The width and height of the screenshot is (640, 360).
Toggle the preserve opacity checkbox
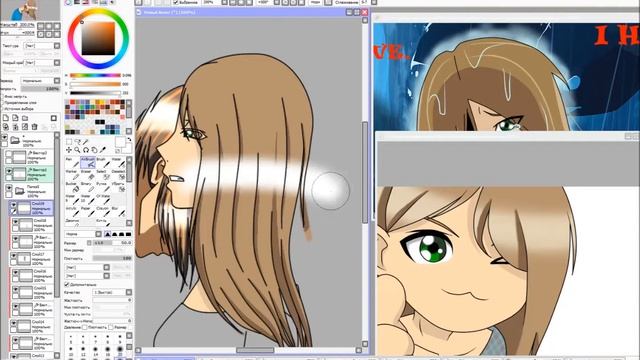2,97
